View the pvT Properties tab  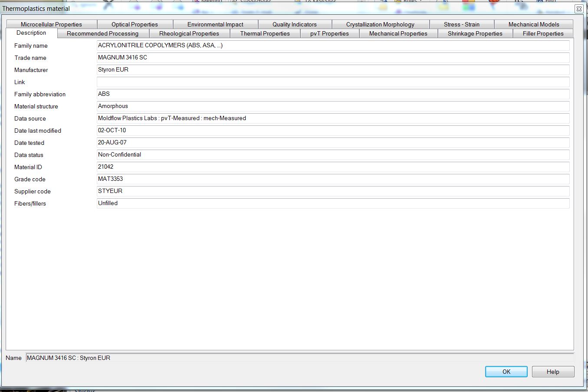point(330,33)
